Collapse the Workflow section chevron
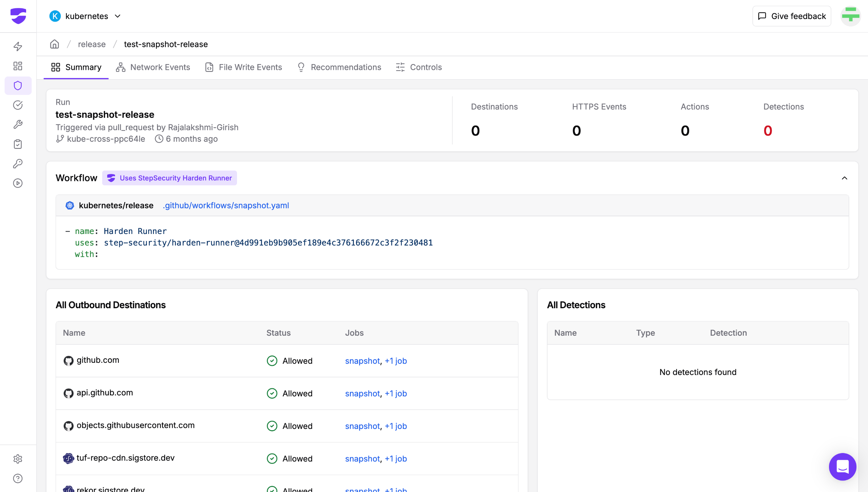The height and width of the screenshot is (492, 868). click(844, 178)
